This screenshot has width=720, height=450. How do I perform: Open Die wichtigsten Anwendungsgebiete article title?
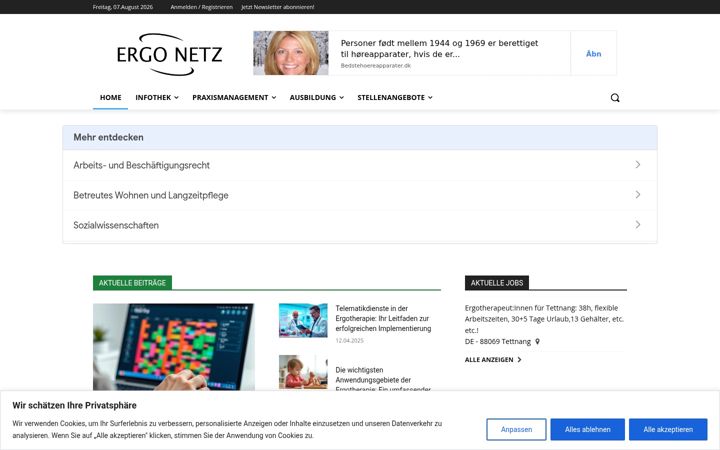tap(383, 380)
